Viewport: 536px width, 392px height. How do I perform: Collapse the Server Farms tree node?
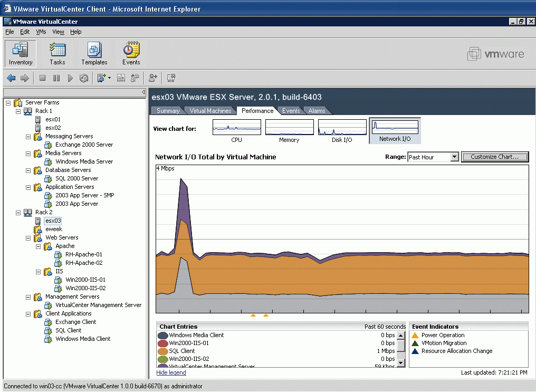[x=8, y=103]
